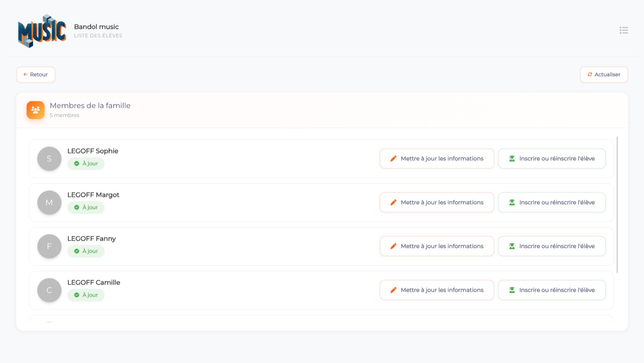Refresh the list with Actualiser
Screen dimensions: 644x363
(x=604, y=74)
